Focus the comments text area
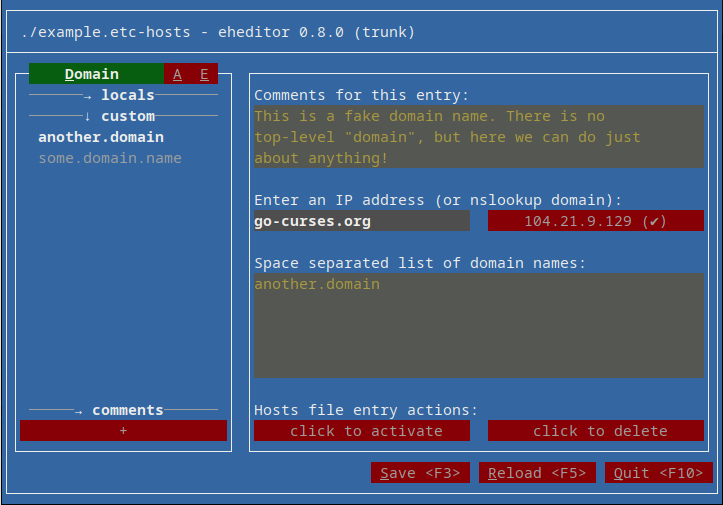The height and width of the screenshot is (505, 723). click(x=479, y=137)
